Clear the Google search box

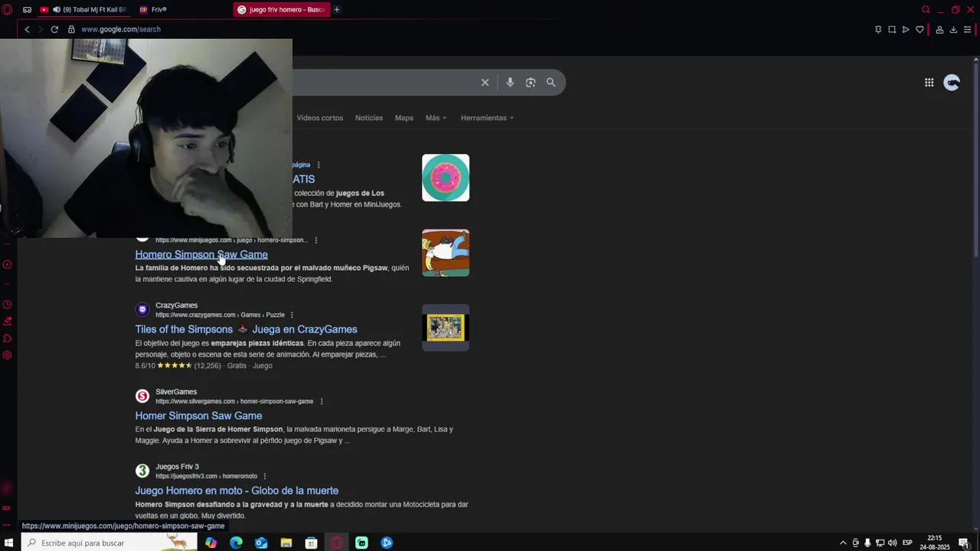(485, 82)
